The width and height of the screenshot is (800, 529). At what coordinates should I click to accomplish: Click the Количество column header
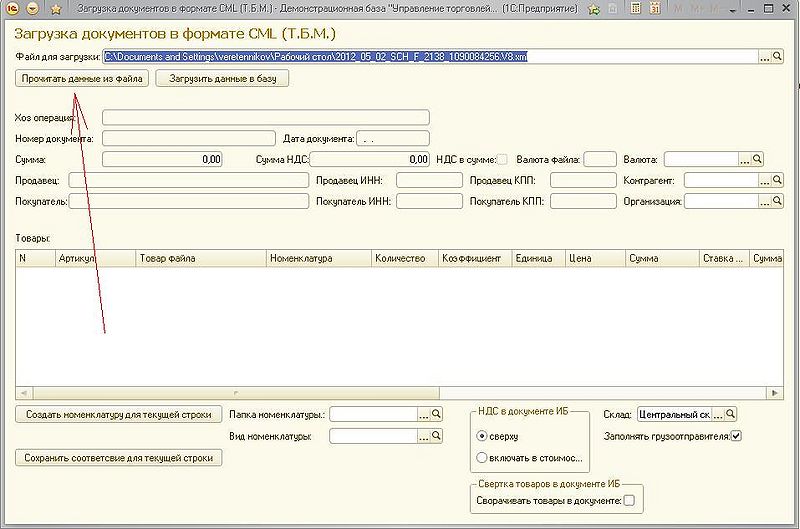403,258
